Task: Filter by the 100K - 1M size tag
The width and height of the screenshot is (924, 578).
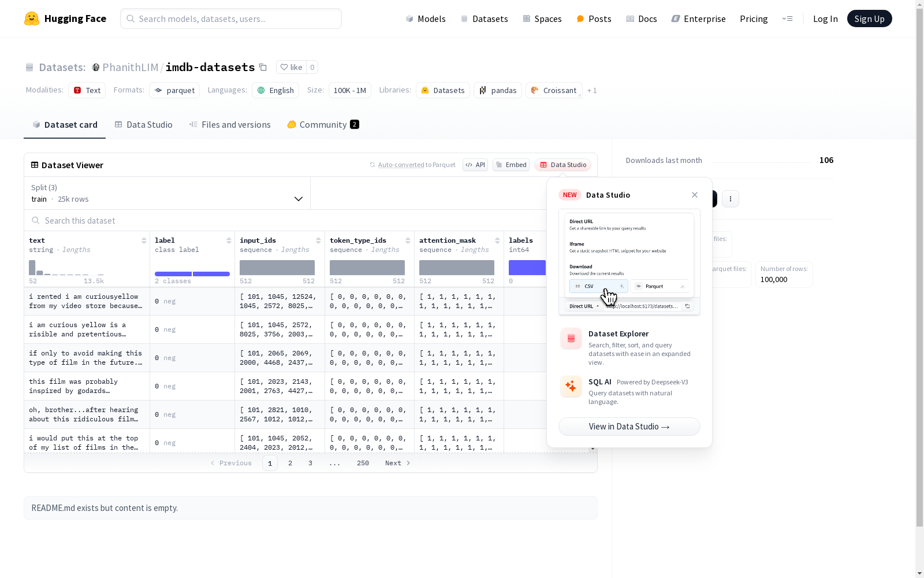Action: click(350, 90)
